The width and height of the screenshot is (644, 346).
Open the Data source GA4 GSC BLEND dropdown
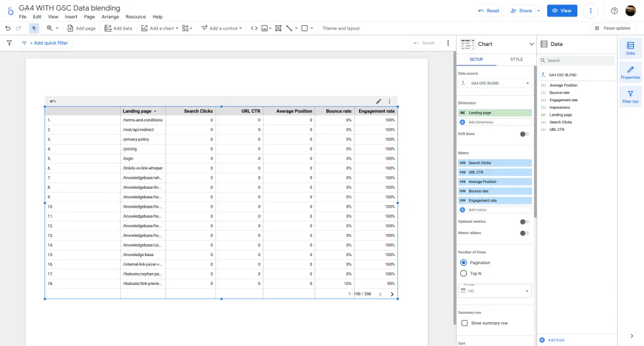pos(495,83)
